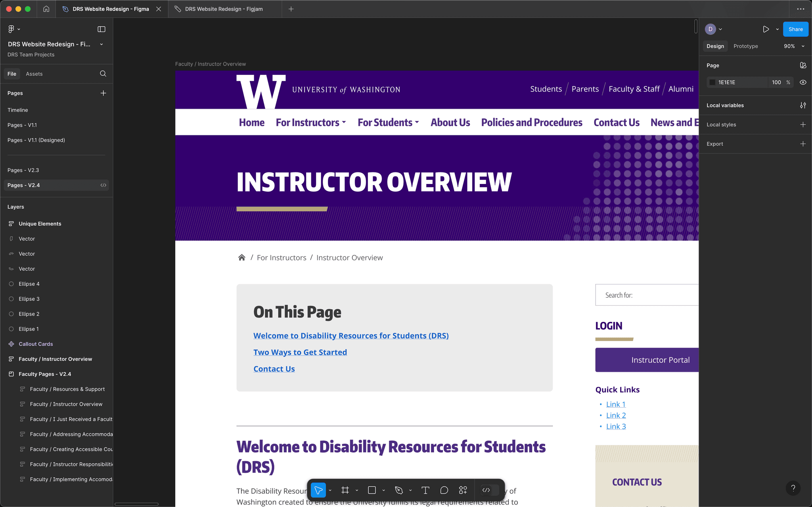Select Pages - V2.3 in the pages list
The image size is (812, 507).
23,170
